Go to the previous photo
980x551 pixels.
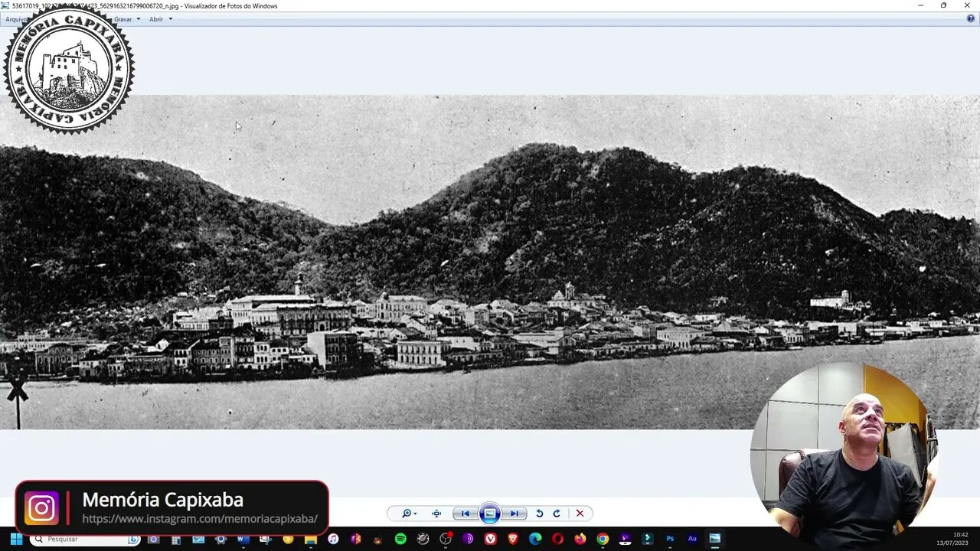point(465,514)
